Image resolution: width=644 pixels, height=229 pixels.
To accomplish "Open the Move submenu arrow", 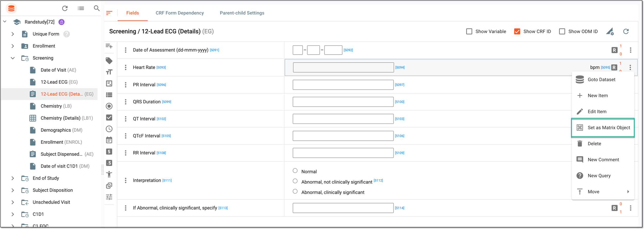I will (x=628, y=192).
